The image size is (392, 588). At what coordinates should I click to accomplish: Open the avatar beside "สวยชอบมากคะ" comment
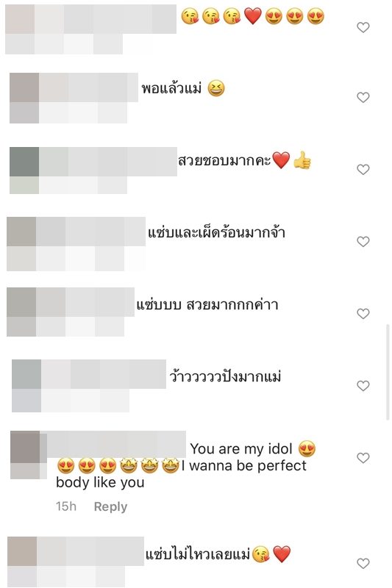click(x=24, y=171)
